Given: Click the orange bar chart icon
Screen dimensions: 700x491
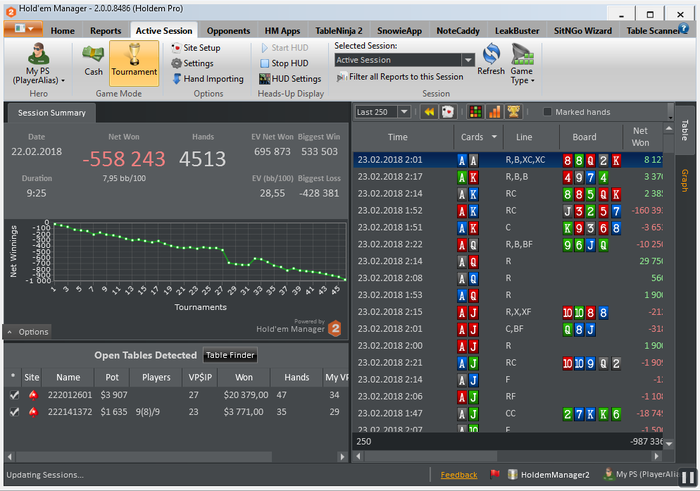Looking at the screenshot, I should [x=495, y=112].
